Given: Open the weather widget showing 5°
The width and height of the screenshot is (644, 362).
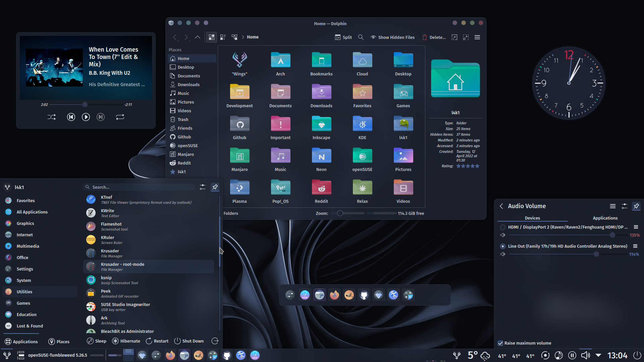Looking at the screenshot, I should (479, 355).
